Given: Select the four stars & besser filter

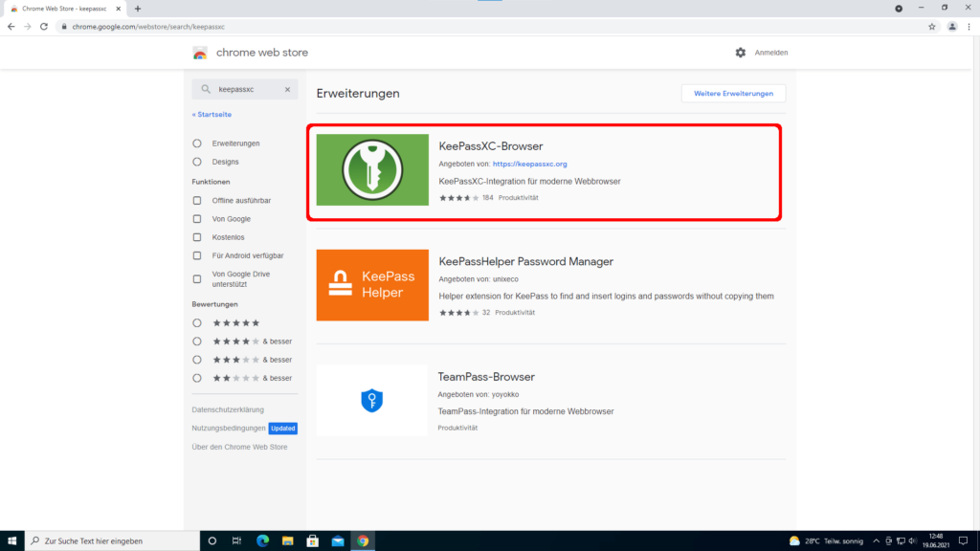Looking at the screenshot, I should (197, 342).
